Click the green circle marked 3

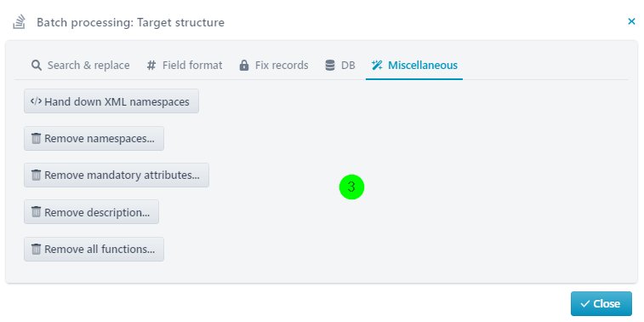(x=351, y=187)
